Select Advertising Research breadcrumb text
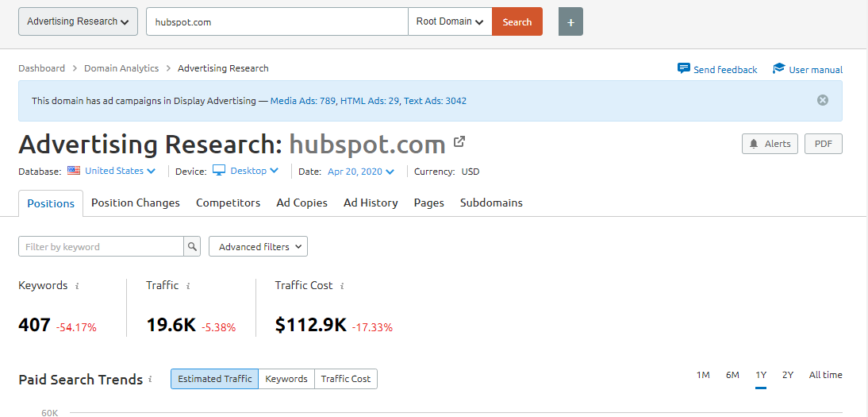This screenshot has height=417, width=868. coord(223,68)
